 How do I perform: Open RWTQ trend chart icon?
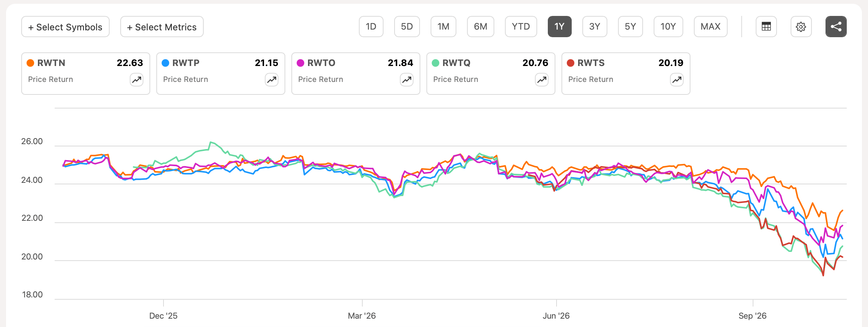click(542, 80)
